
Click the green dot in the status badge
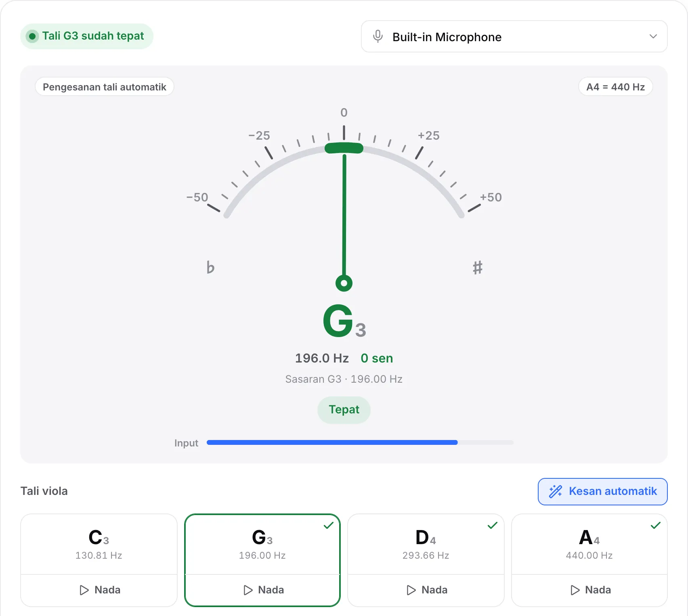[32, 36]
